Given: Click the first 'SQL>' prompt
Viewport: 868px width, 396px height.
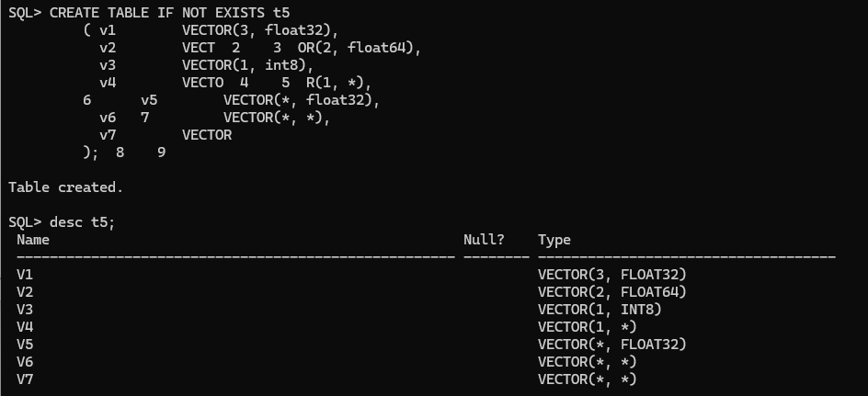Looking at the screenshot, I should [x=25, y=12].
